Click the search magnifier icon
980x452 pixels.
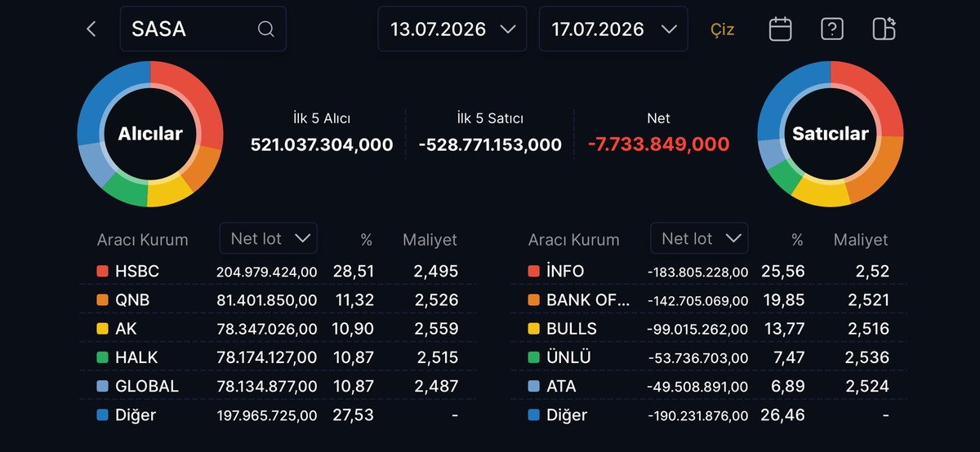click(266, 29)
